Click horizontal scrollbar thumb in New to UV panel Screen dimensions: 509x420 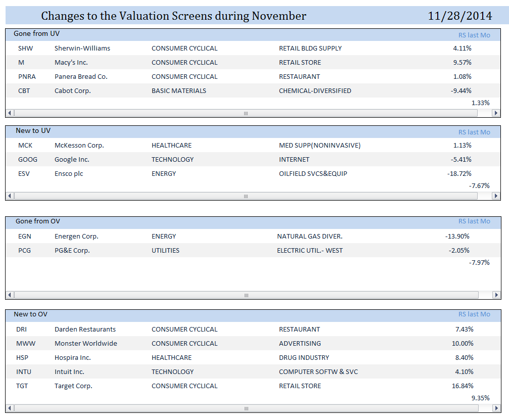point(246,196)
